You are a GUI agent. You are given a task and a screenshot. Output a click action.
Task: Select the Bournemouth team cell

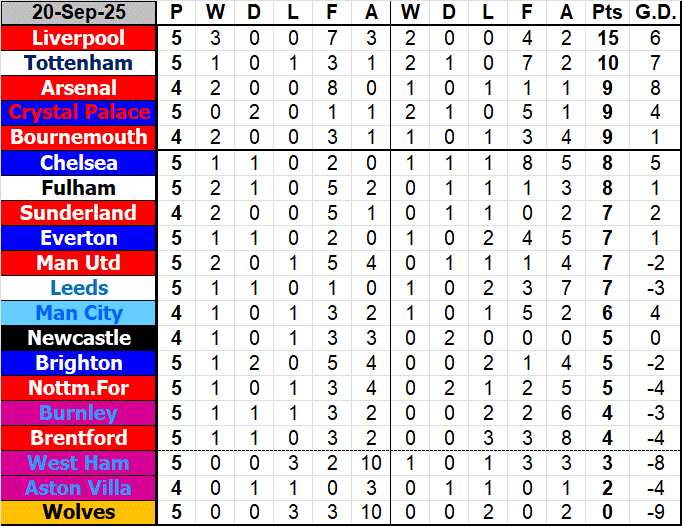(79, 137)
